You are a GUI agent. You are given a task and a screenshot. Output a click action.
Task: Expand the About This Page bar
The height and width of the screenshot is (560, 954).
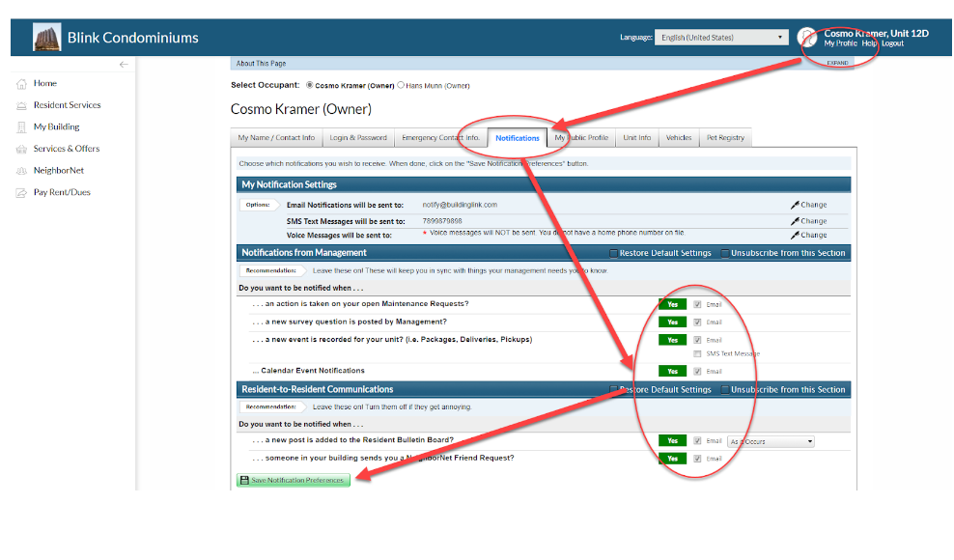[x=837, y=64]
